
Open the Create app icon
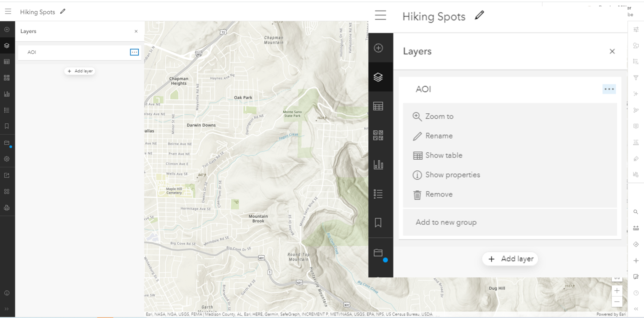(7, 191)
